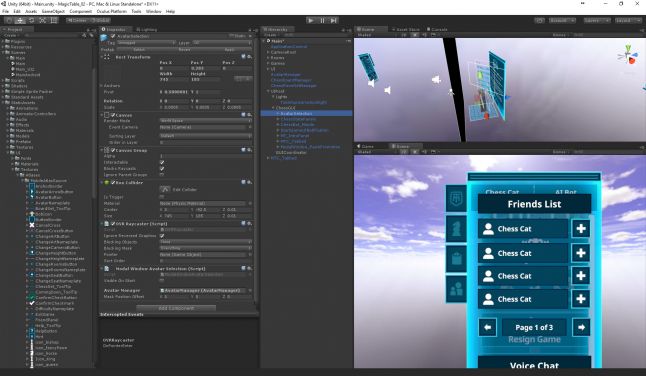Toggle the Box Collider enabled checkbox
646x376 pixels.
pyautogui.click(x=113, y=182)
